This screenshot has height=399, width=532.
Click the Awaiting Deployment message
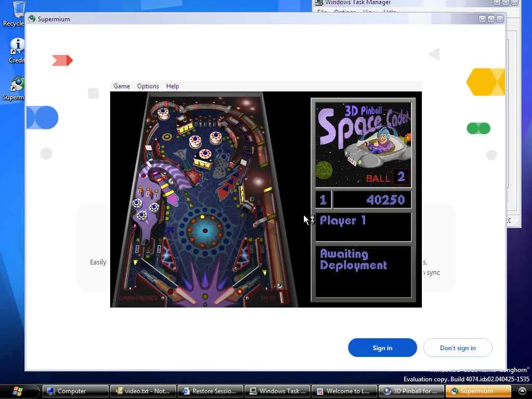[x=353, y=260]
